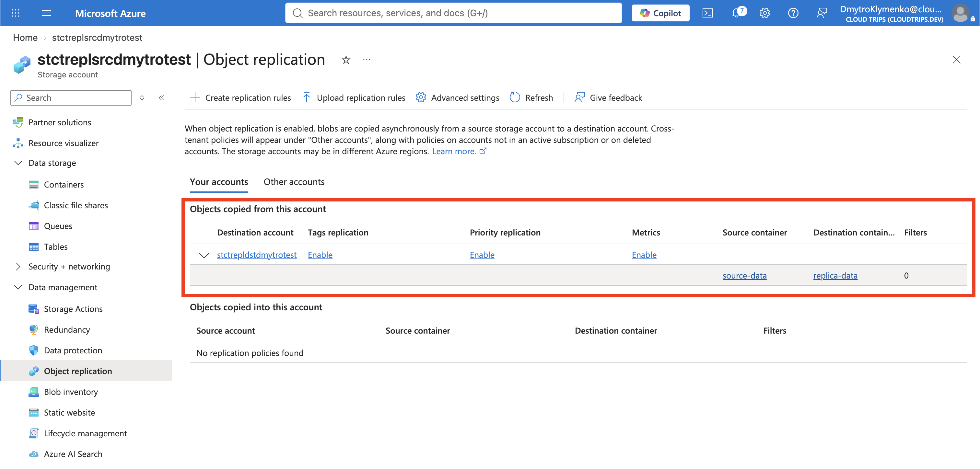Open Copilot button
Screen dimensions: 980x469
point(660,13)
